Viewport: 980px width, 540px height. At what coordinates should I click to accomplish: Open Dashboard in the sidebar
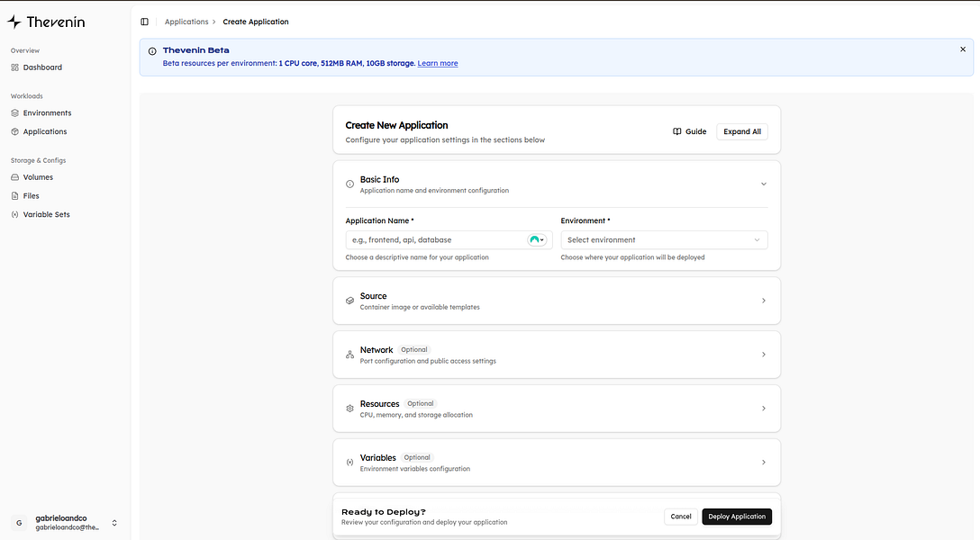tap(42, 67)
